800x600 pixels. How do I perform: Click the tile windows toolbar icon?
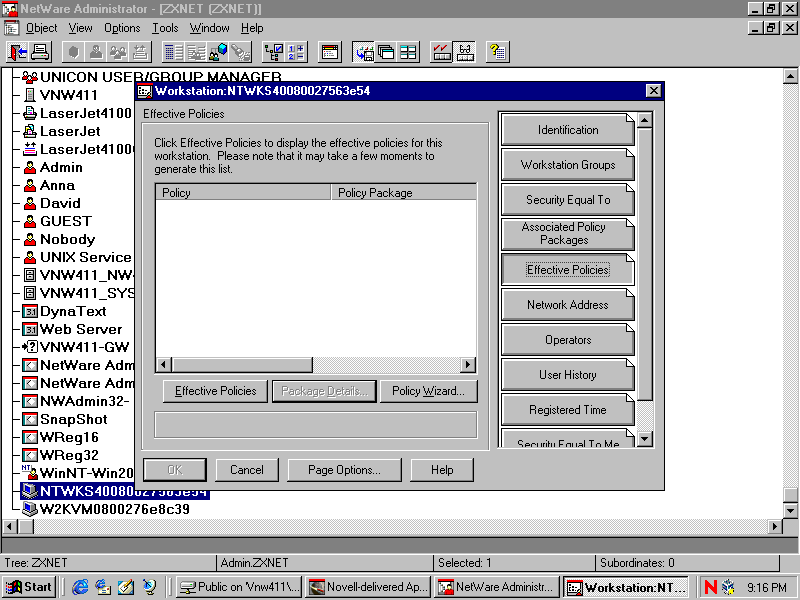(x=408, y=52)
